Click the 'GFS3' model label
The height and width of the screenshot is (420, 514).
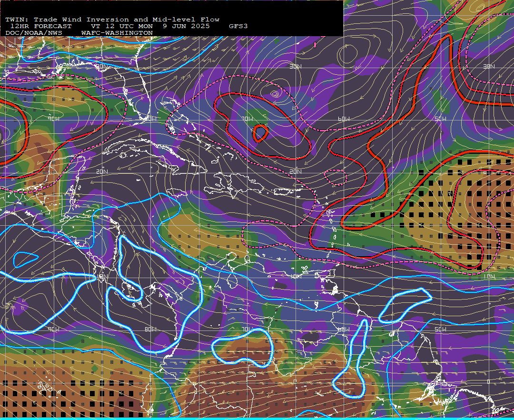point(238,26)
